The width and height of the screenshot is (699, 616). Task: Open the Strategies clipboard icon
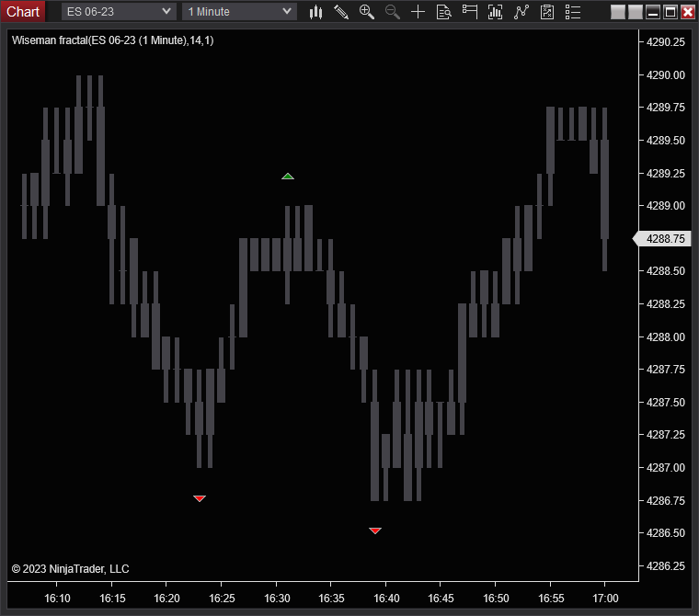click(547, 12)
